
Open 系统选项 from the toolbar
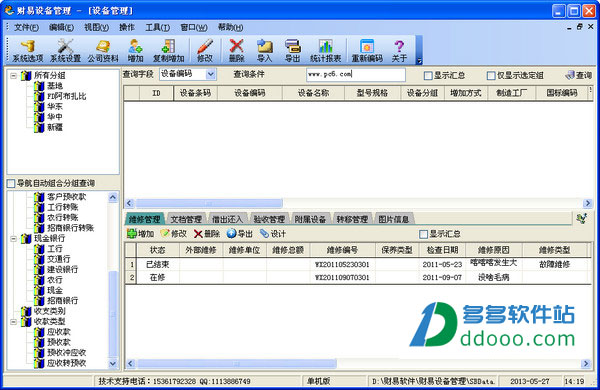28,51
